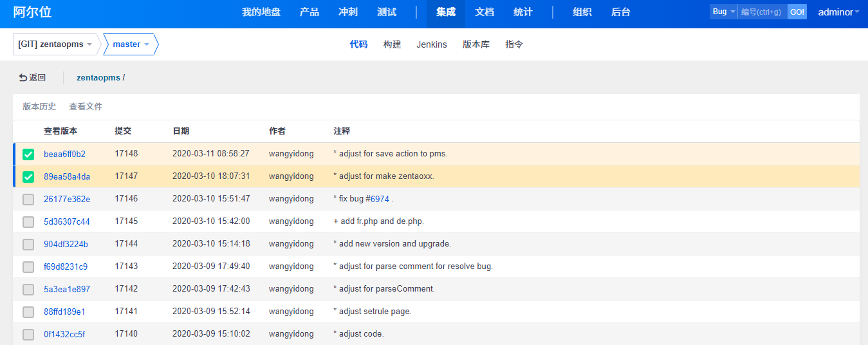This screenshot has height=345, width=868.
Task: Enable the checkbox beside f69d8231c9
Action: (28, 267)
